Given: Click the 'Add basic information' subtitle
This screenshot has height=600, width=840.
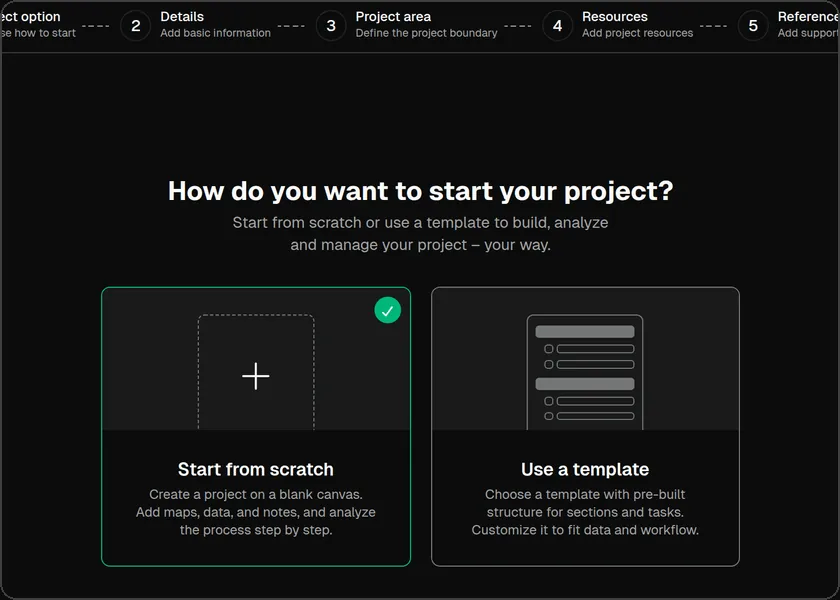Looking at the screenshot, I should coord(215,33).
